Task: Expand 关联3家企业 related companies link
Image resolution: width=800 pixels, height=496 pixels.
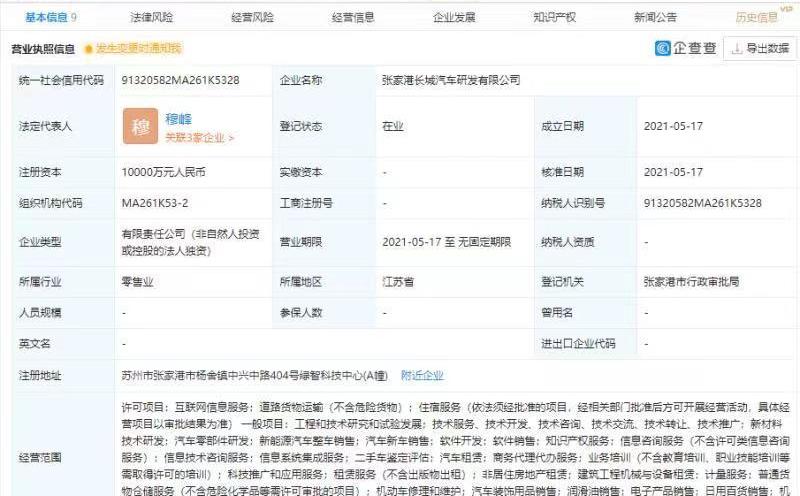Action: pyautogui.click(x=199, y=137)
